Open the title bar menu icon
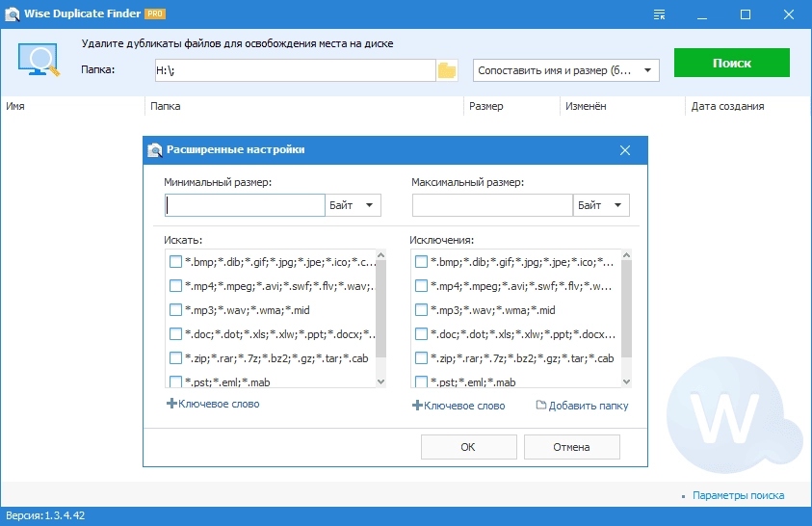 pyautogui.click(x=659, y=14)
